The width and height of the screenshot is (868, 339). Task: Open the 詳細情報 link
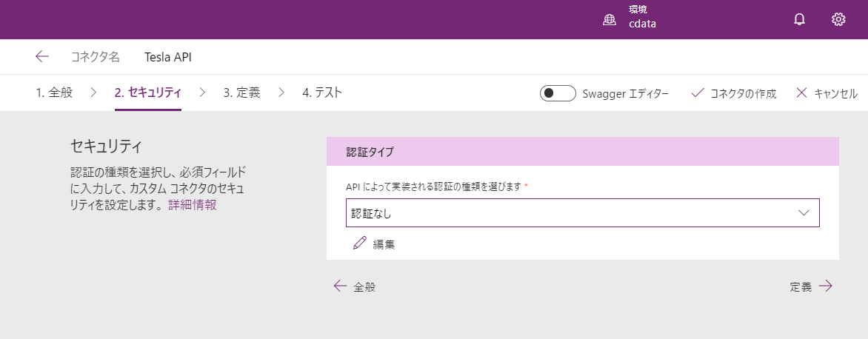192,205
